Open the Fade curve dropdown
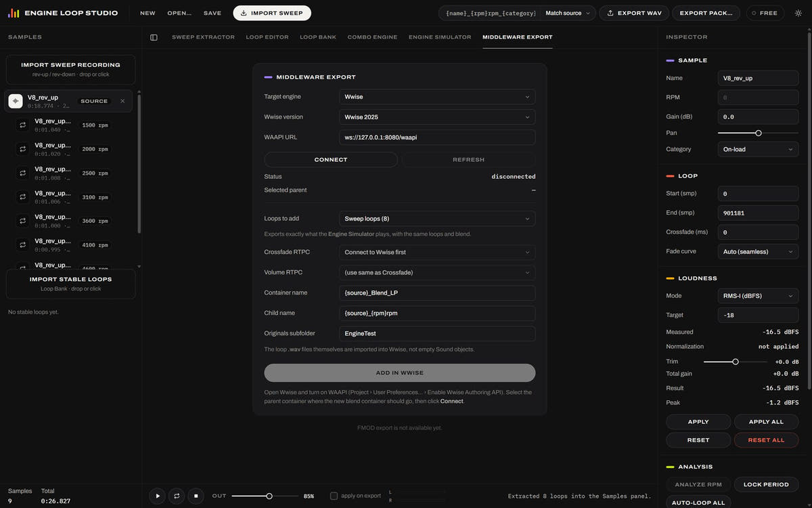This screenshot has width=812, height=508. [x=758, y=251]
